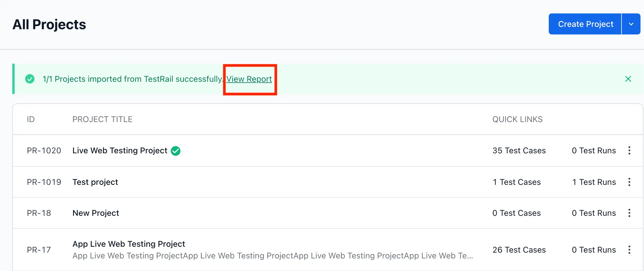Open the three-dot menu for PR-1019
Screen dimensions: 644x271
click(x=629, y=182)
